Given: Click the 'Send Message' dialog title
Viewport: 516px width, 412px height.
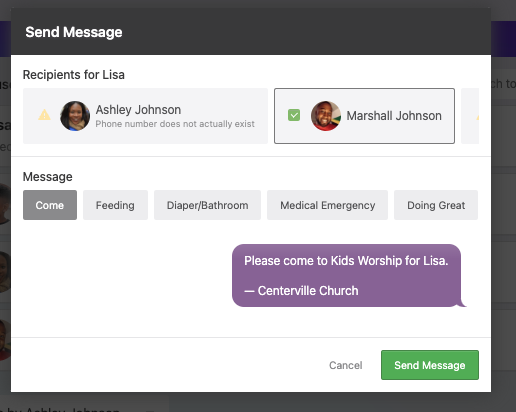Looking at the screenshot, I should [x=74, y=32].
